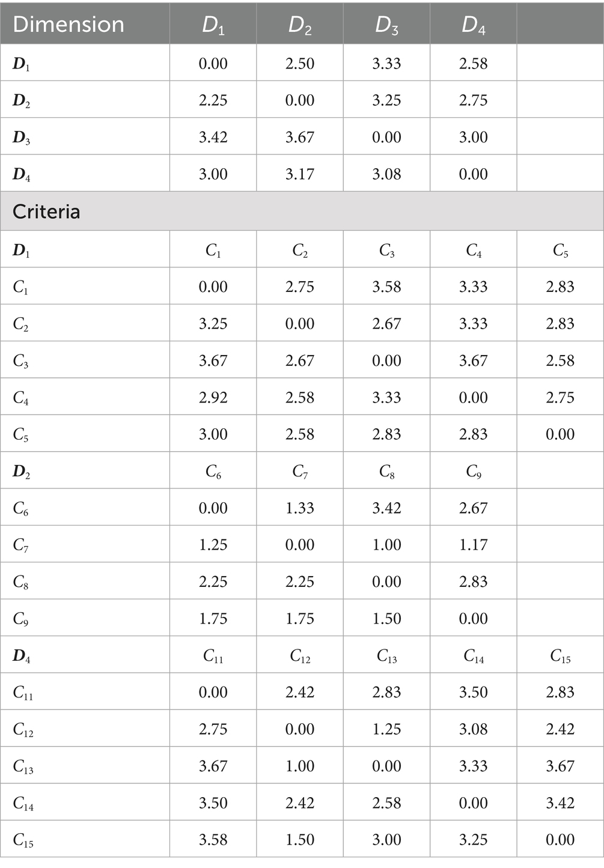Click value 1.50 in row C9
The image size is (604, 868).
386,618
